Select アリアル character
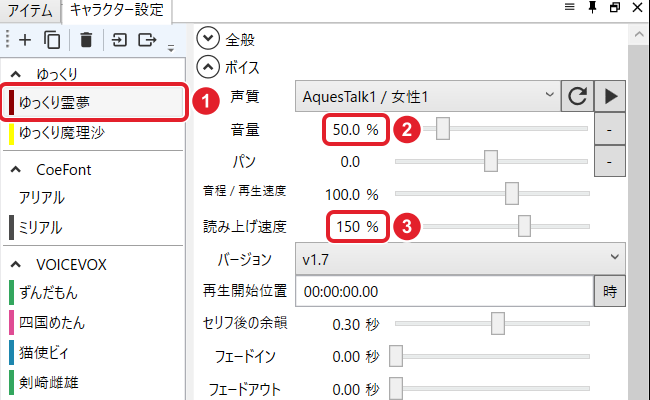 click(93, 198)
